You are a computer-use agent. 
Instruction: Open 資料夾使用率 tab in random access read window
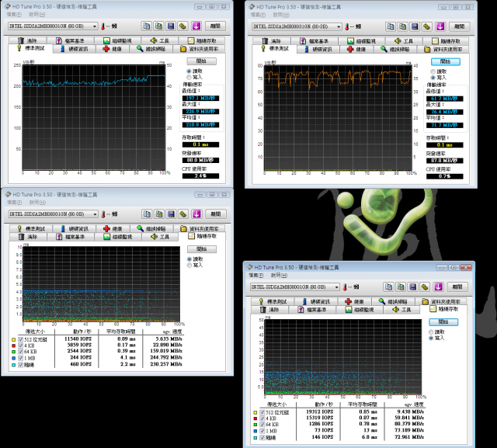200,229
